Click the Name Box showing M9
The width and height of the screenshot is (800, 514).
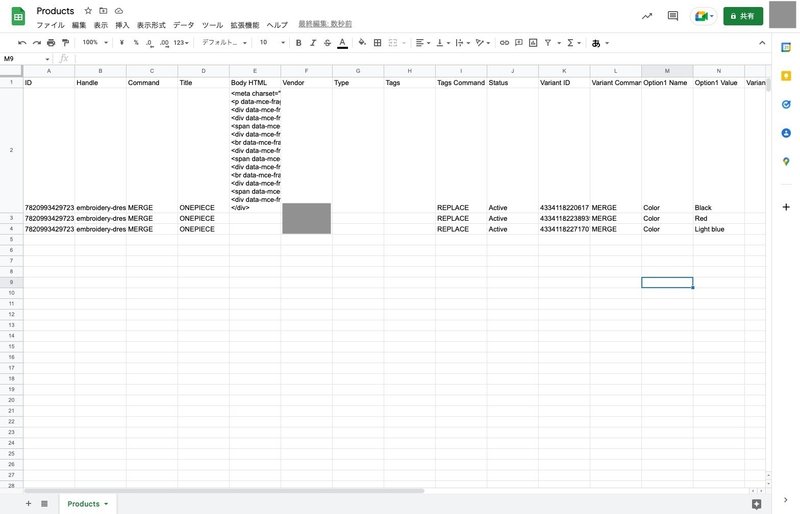(x=26, y=59)
